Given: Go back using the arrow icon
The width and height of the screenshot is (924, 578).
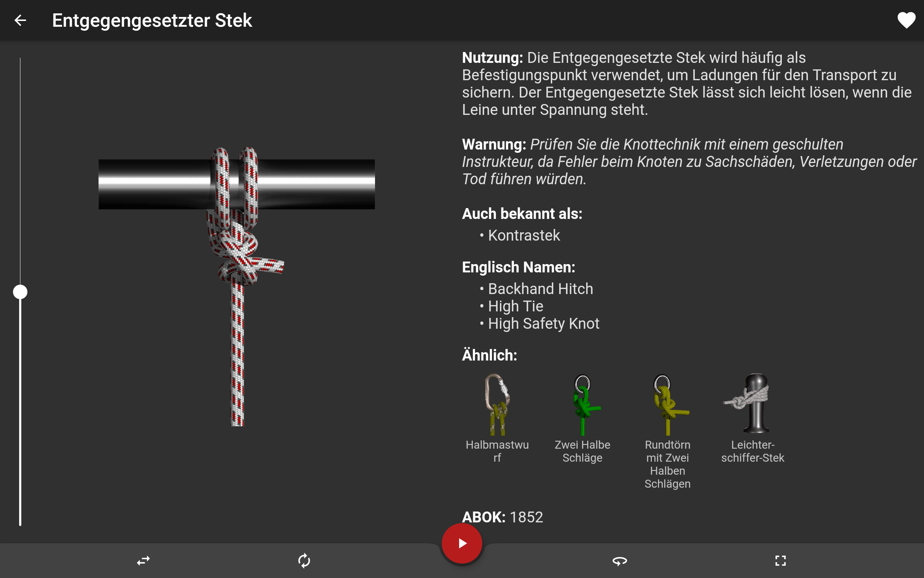Looking at the screenshot, I should click(20, 20).
